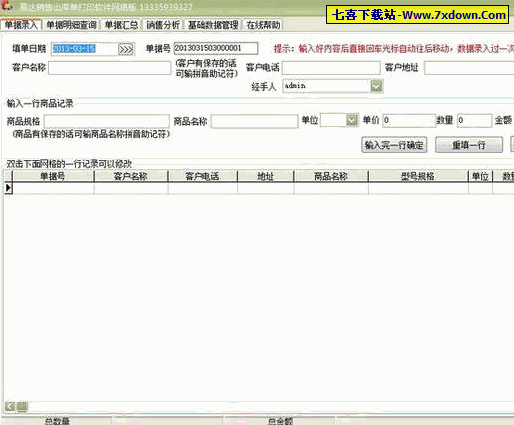Select the 客户电话 grid column header
Viewport: 514px width, 425px height.
point(203,176)
